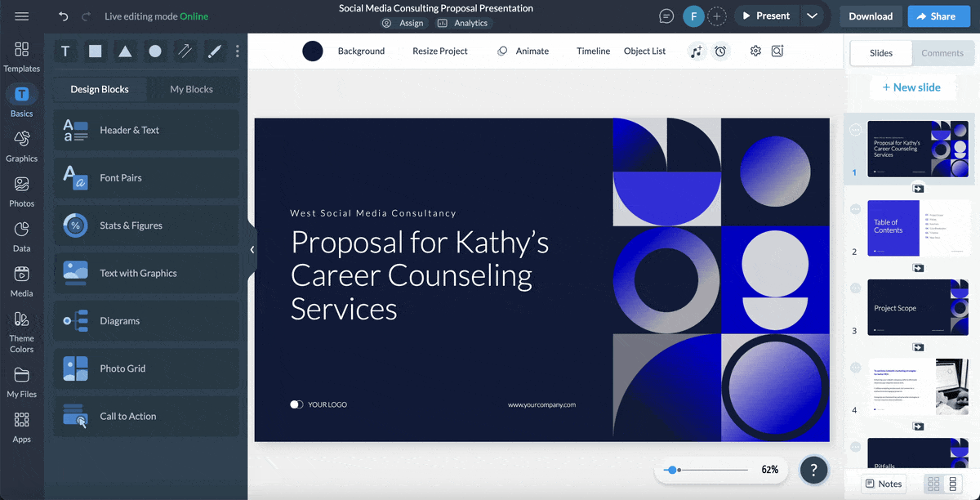Open the free drawing tool
The height and width of the screenshot is (500, 980).
click(214, 51)
